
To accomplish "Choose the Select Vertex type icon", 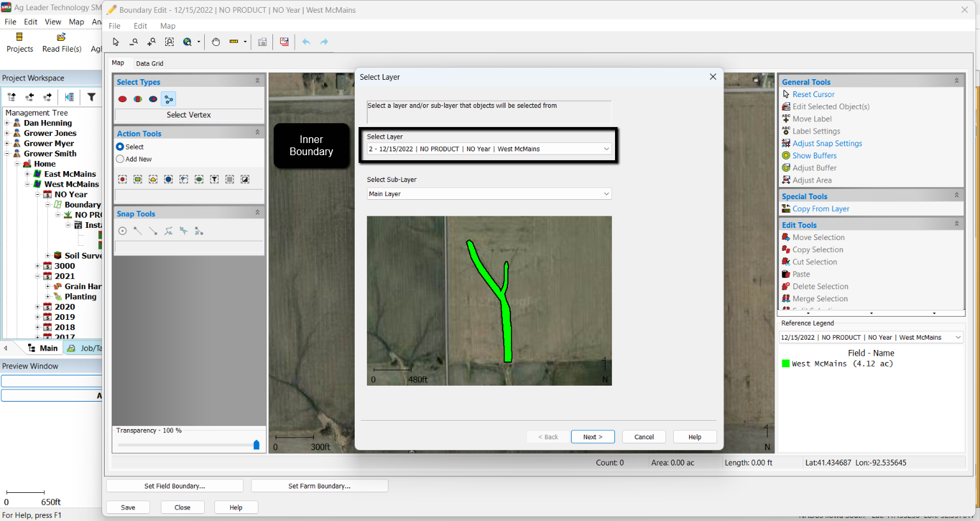I will (168, 99).
